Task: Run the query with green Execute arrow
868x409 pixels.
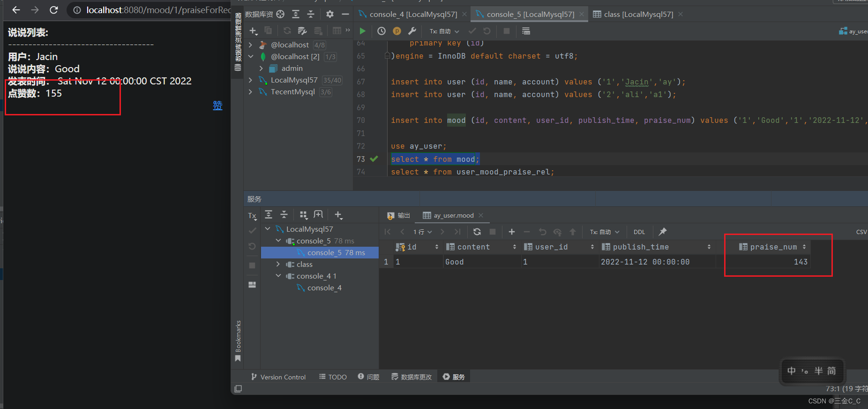Action: tap(362, 31)
